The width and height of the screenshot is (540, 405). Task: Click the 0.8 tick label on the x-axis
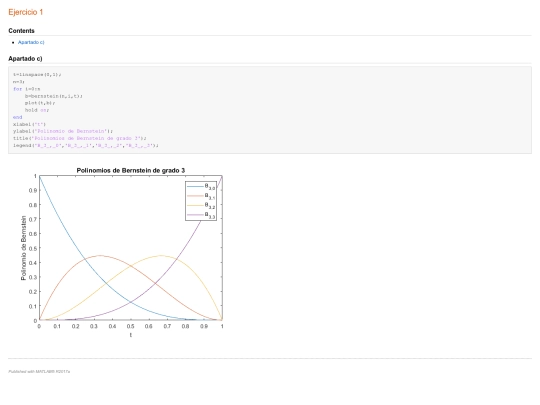point(185,326)
